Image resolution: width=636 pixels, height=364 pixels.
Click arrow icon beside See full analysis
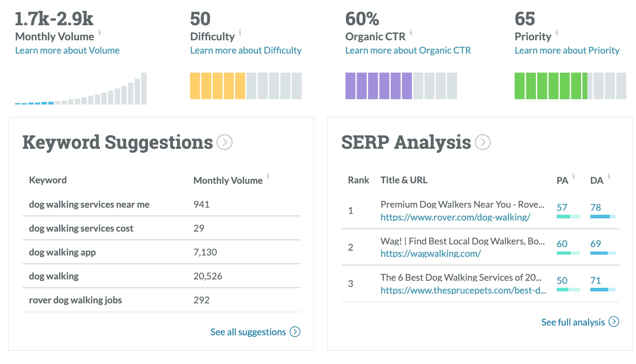(613, 322)
